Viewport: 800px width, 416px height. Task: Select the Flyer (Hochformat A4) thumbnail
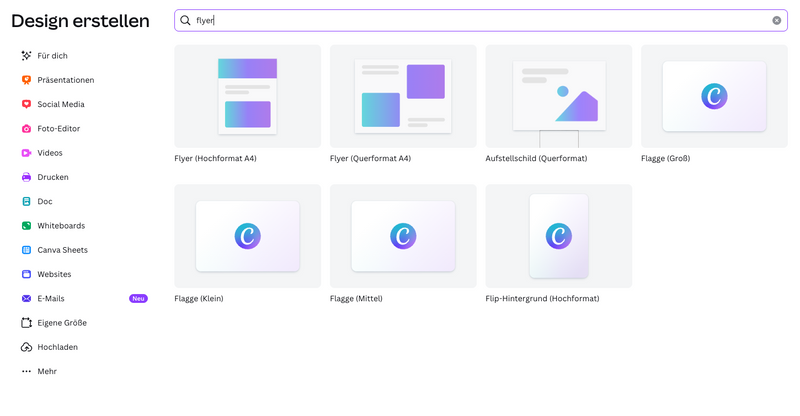click(x=247, y=96)
